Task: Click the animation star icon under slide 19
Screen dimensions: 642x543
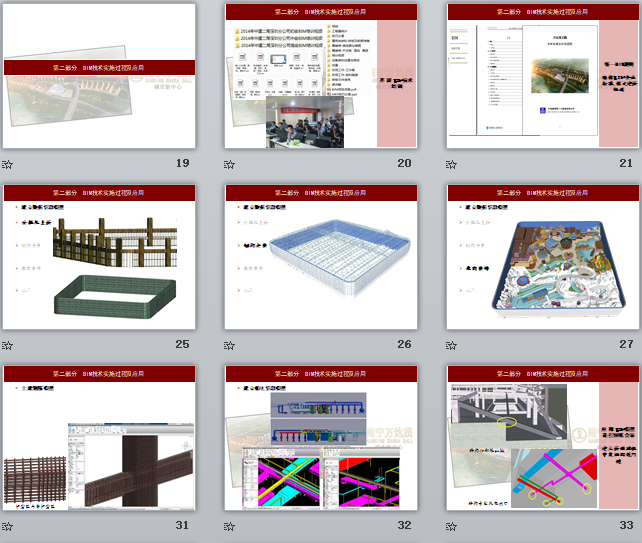Action: 8,164
